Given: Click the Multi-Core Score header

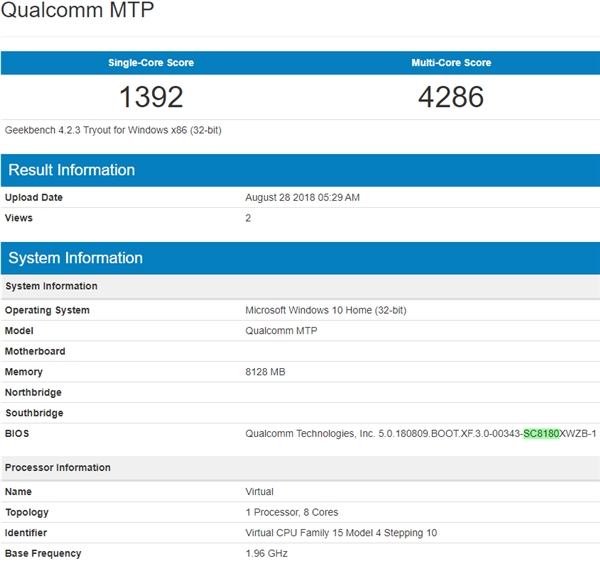Looking at the screenshot, I should [x=451, y=63].
